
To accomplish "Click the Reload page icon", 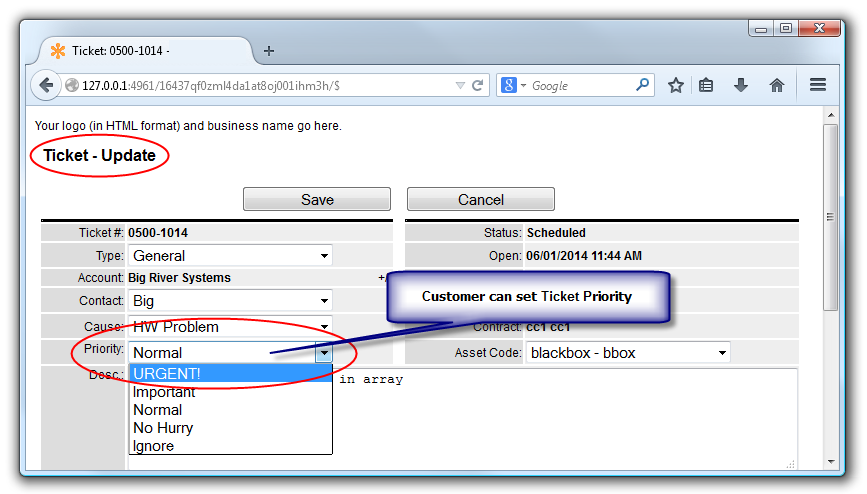I will tap(478, 86).
